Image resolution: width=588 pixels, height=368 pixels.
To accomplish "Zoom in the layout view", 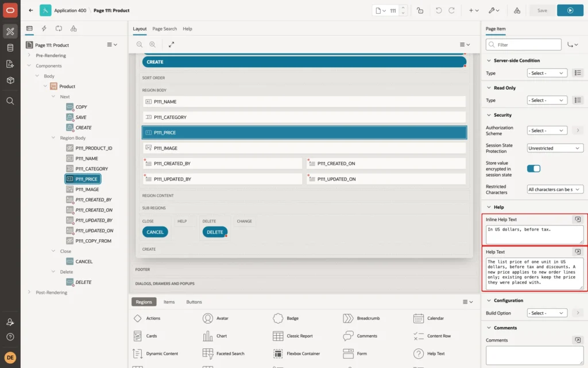I will tap(153, 44).
